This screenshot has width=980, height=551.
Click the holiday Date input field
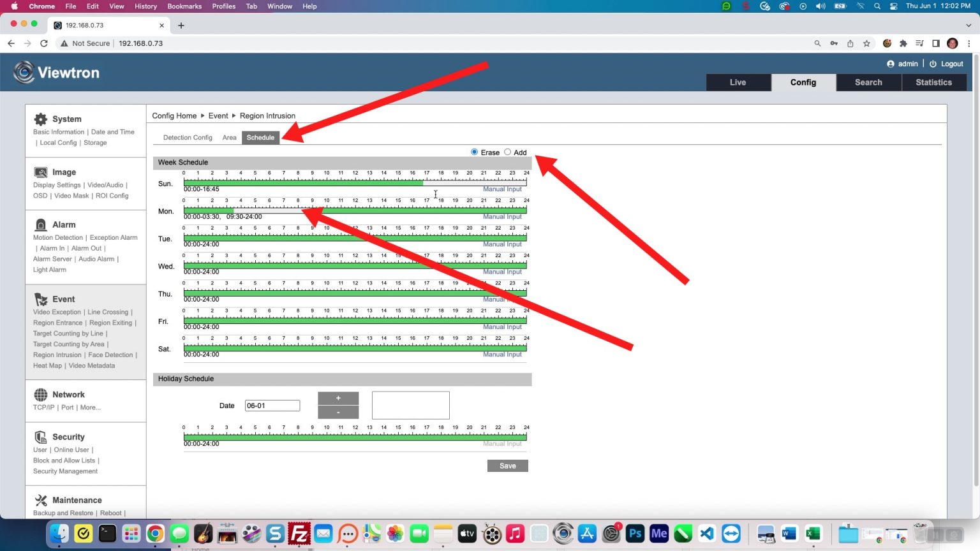272,406
